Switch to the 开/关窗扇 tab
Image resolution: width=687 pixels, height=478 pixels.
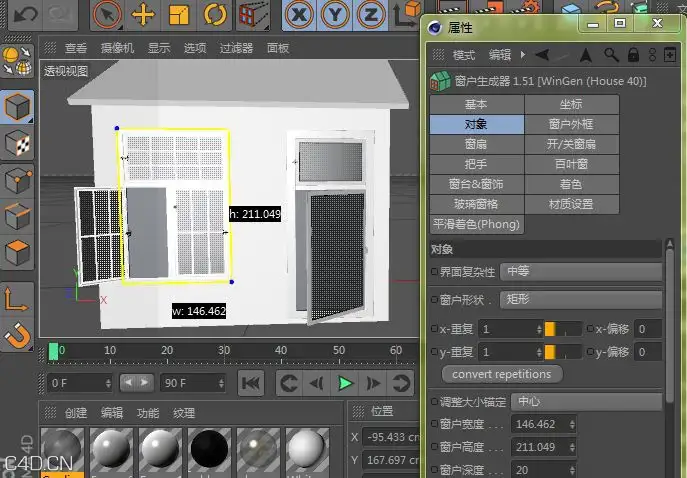coord(571,144)
